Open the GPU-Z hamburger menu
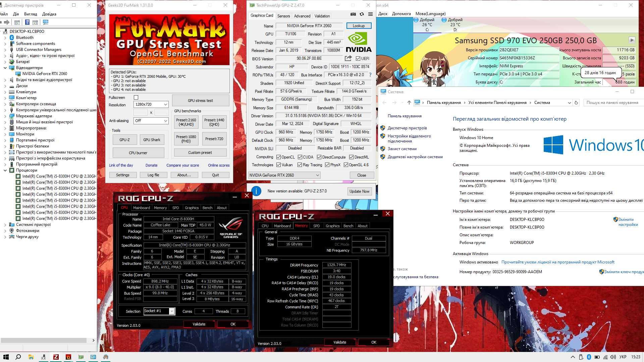Screen dimensions: 644x362 point(370,14)
